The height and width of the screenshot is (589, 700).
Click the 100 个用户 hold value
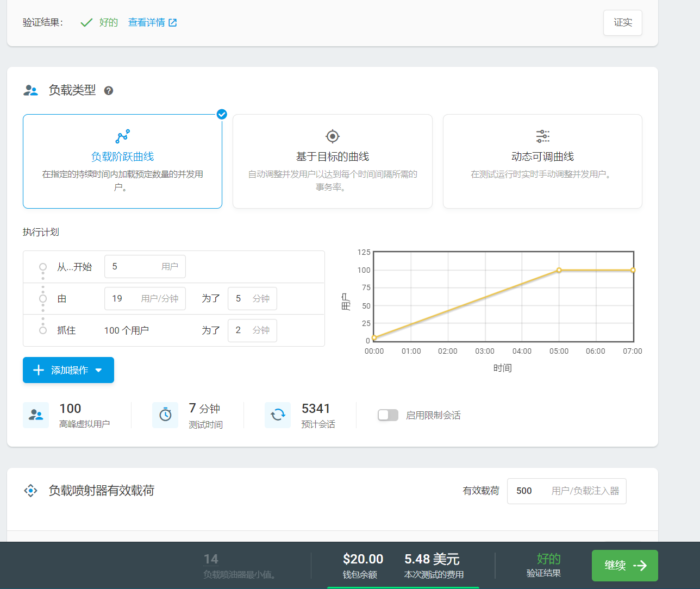[x=127, y=330]
